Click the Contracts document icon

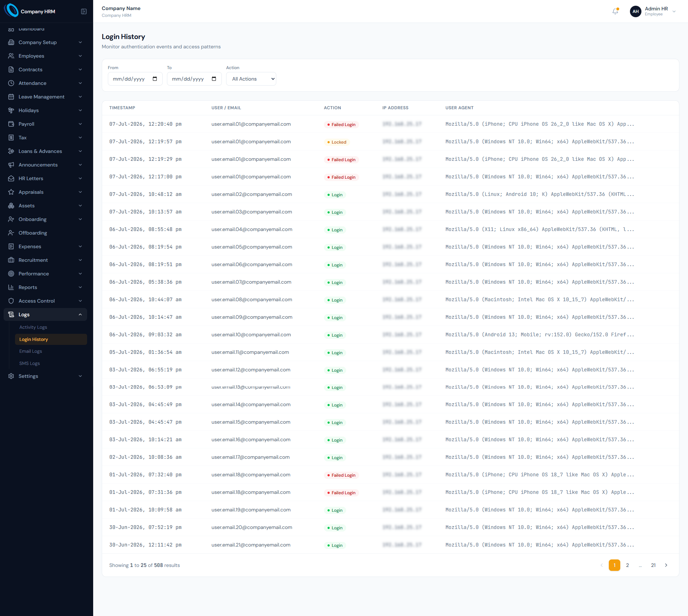pos(11,69)
